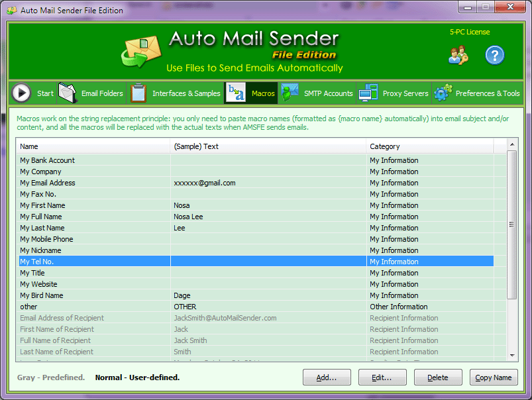
Task: Sort by the Category column header
Action: coord(429,146)
